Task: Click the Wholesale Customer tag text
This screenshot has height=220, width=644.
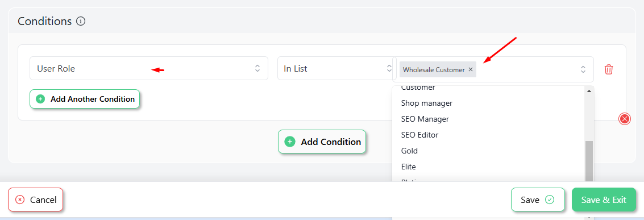Action: point(434,70)
